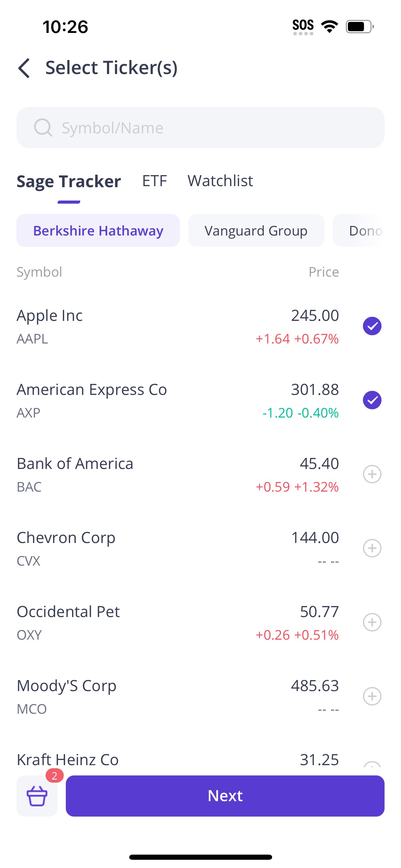
Task: Switch to the ETF tab
Action: (x=155, y=181)
